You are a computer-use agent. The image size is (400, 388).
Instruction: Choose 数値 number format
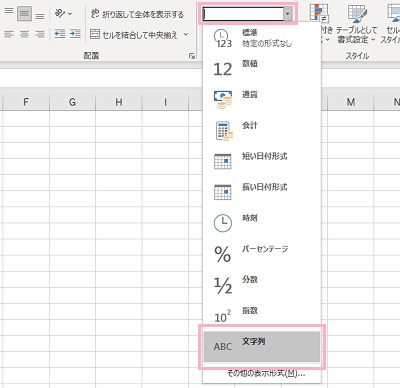[262, 69]
